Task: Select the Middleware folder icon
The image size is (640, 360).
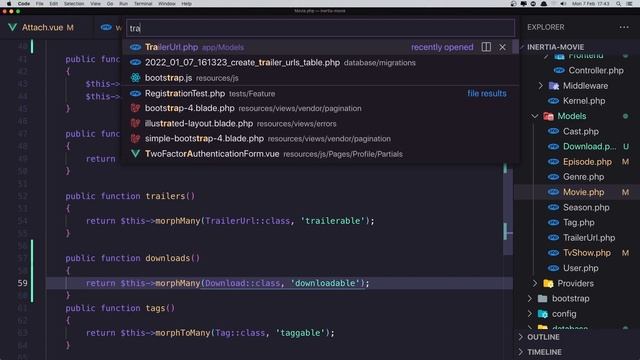Action: (x=553, y=86)
